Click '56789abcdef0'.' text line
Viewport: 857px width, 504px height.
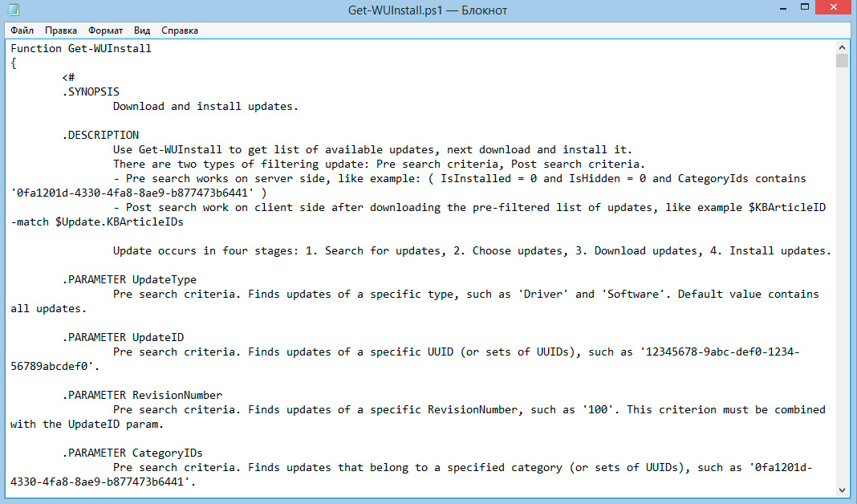tap(55, 366)
